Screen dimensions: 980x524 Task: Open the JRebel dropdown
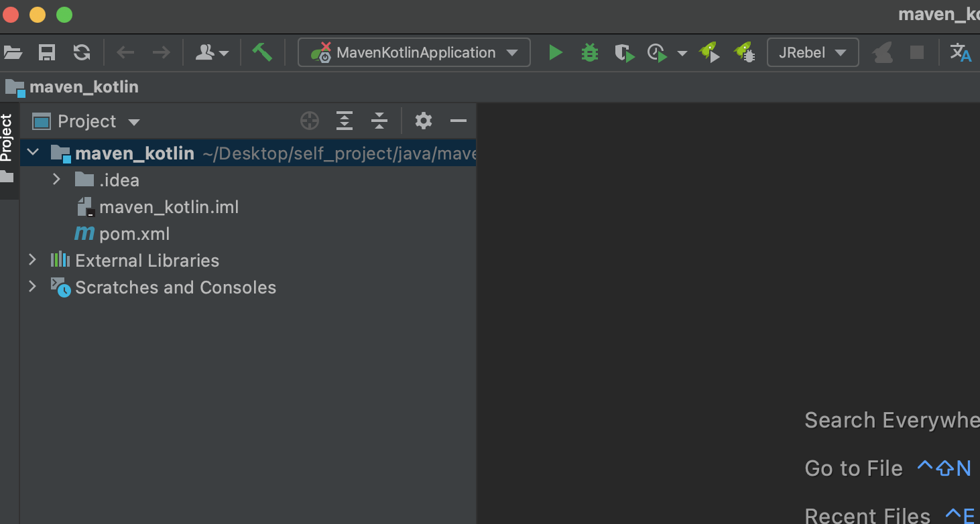[x=813, y=53]
